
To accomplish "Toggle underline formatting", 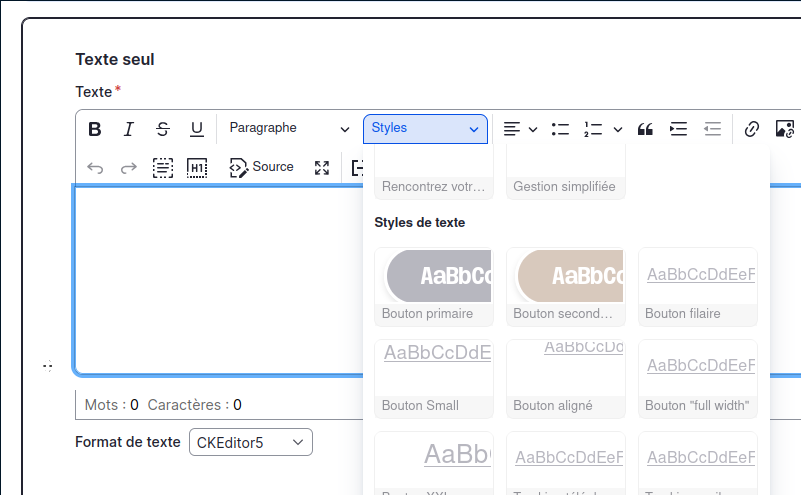I will [197, 129].
